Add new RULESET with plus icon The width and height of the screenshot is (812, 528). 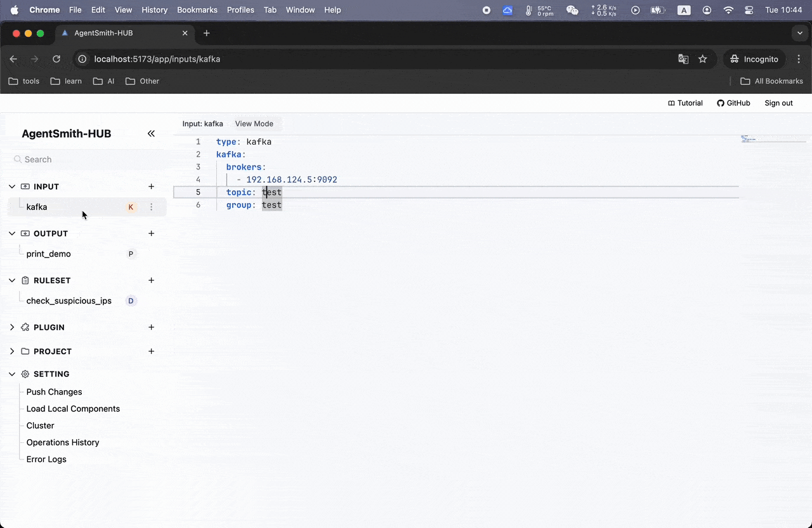151,280
